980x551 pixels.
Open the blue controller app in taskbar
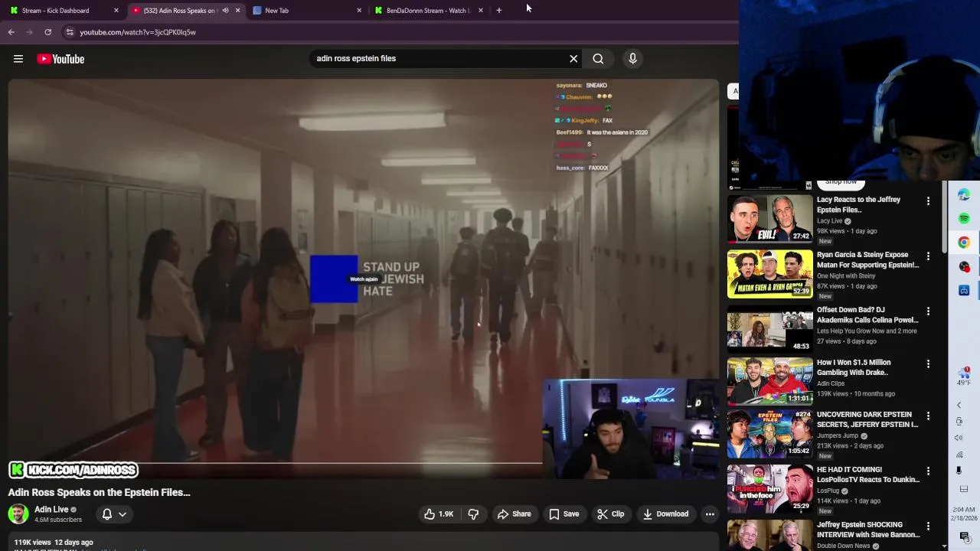(964, 290)
